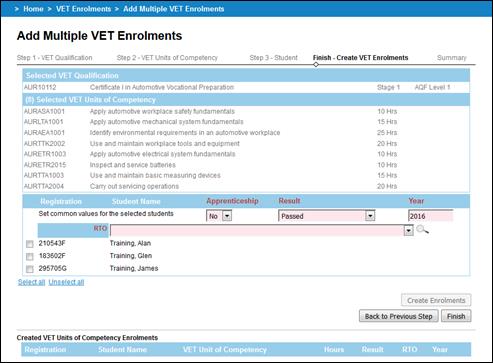Select Step 1 - VET Qualification tab
493x363 pixels.
tap(55, 58)
